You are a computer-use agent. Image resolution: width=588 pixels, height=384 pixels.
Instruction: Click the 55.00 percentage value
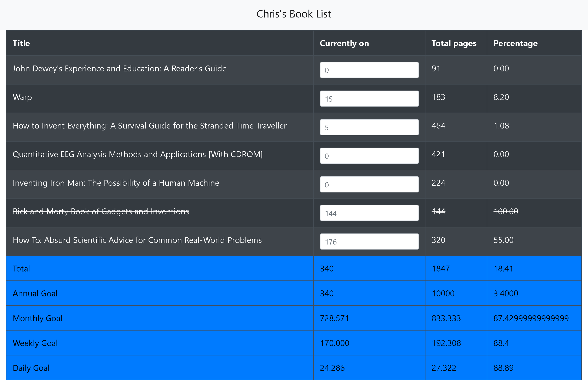(x=503, y=240)
